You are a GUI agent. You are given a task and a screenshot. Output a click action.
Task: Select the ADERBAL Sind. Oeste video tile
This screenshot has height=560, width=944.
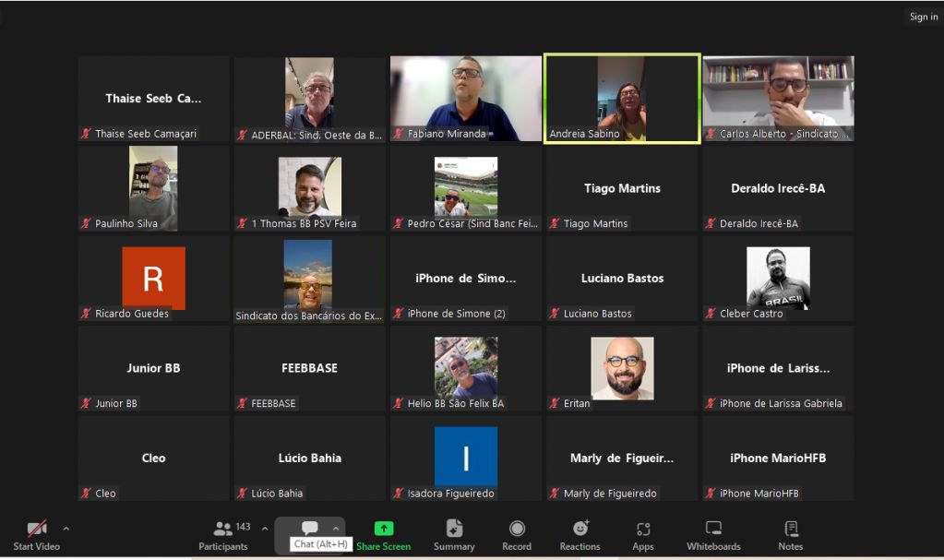(309, 99)
